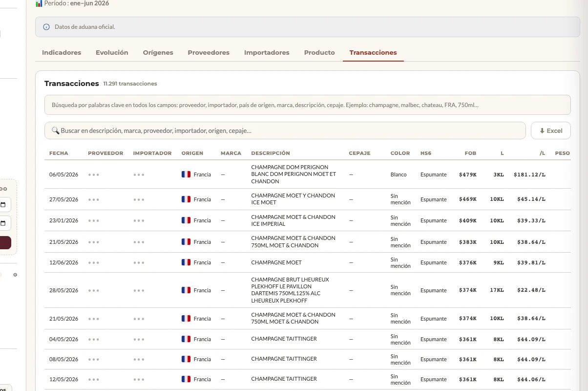Click the DESCRIPCIÓN column header
Screen dimensions: 588x391
coord(271,153)
